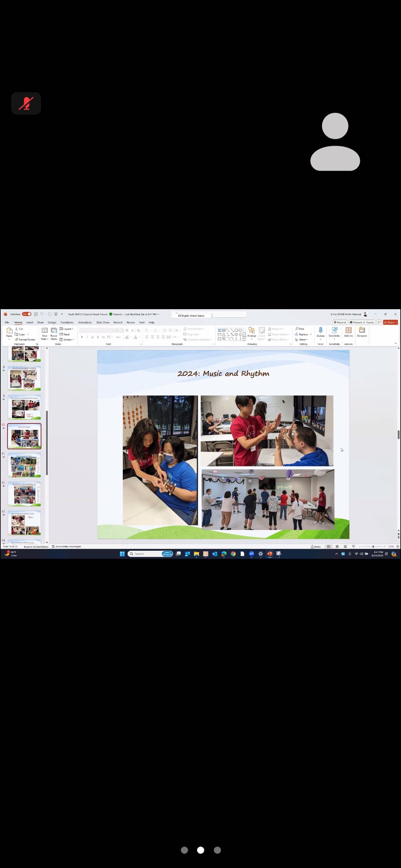Click the font color swatch

(136, 337)
